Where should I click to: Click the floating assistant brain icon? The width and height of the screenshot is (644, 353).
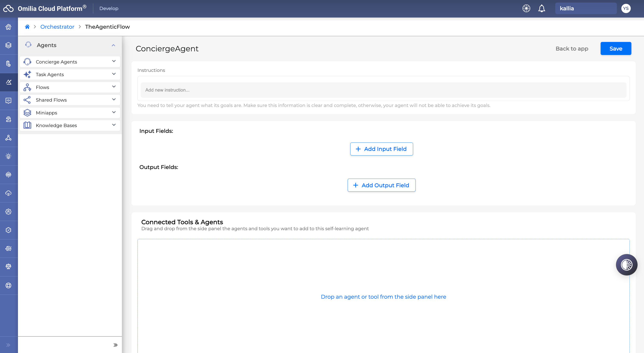tap(626, 265)
